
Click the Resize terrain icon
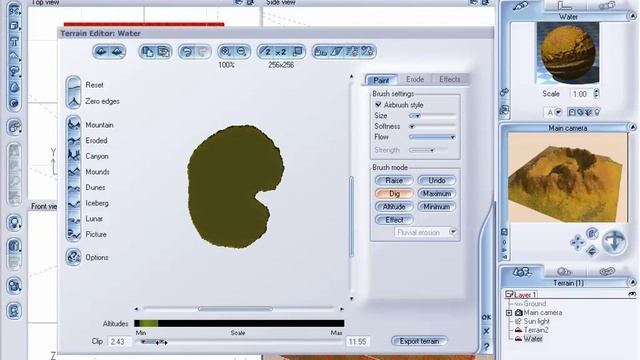click(298, 51)
